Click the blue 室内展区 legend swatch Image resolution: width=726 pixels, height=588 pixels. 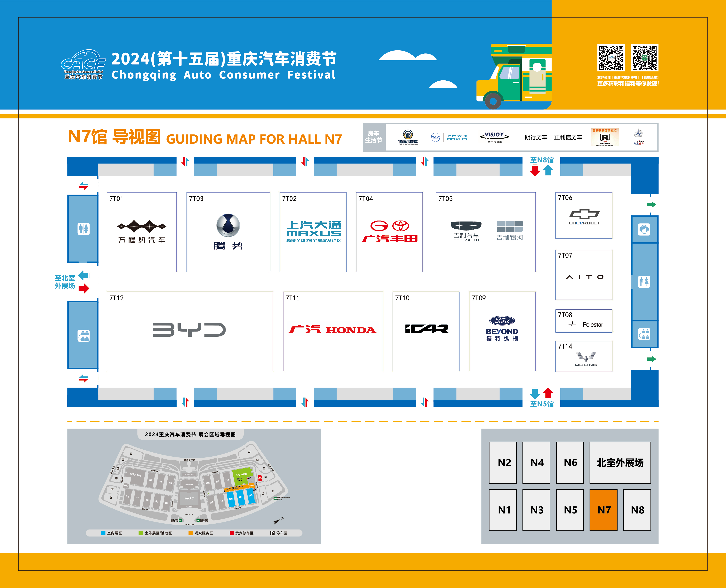[x=103, y=533]
